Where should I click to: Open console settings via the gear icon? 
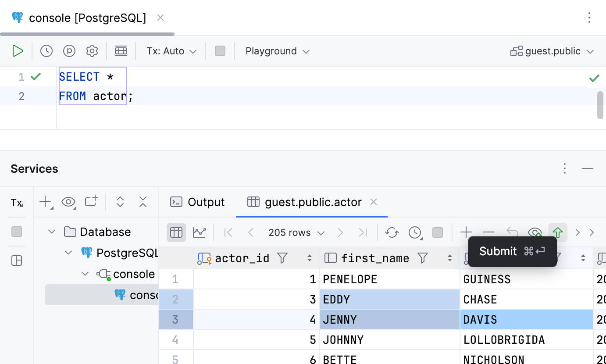point(92,51)
